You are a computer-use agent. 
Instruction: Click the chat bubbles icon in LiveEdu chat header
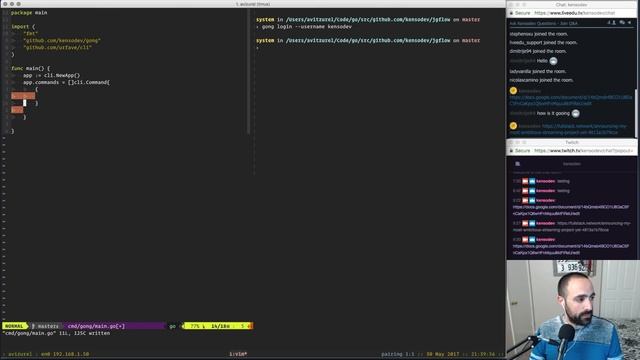(x=622, y=23)
